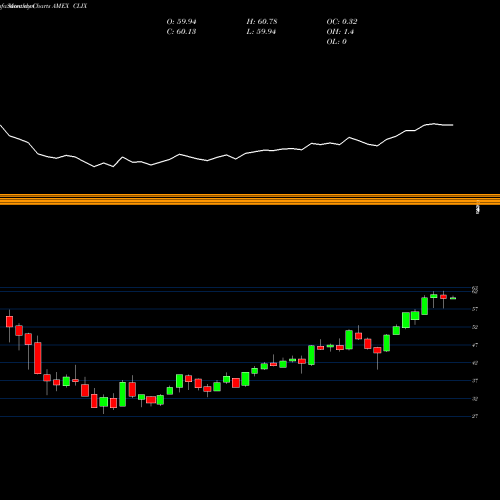Click the 47 price axis label
This screenshot has height=500, width=500.
click(x=475, y=345)
